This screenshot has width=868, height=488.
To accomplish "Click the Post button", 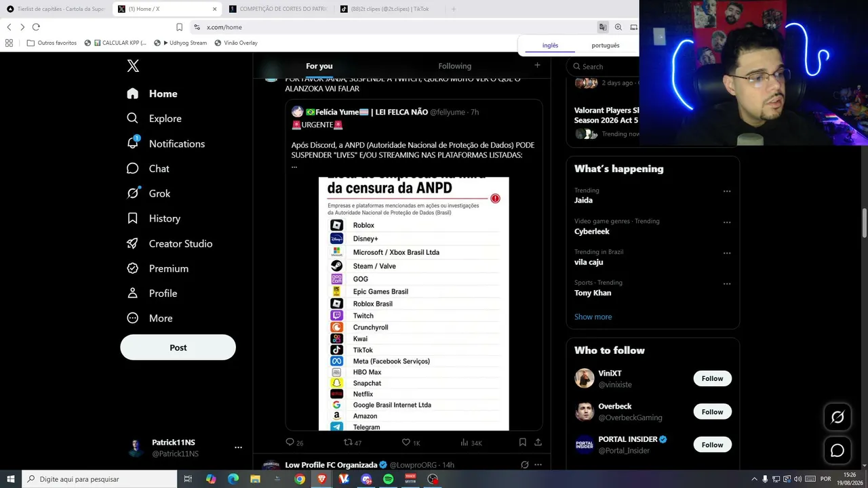I will click(178, 348).
